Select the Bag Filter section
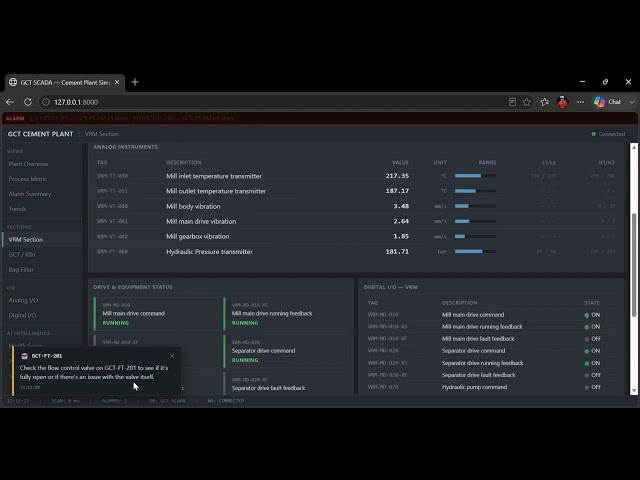Image resolution: width=640 pixels, height=480 pixels. pos(21,270)
